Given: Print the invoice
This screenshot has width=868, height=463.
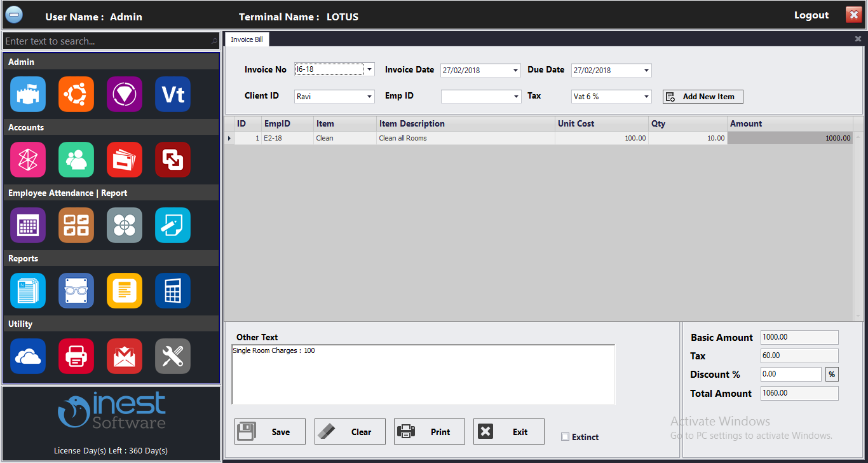Looking at the screenshot, I should point(430,432).
